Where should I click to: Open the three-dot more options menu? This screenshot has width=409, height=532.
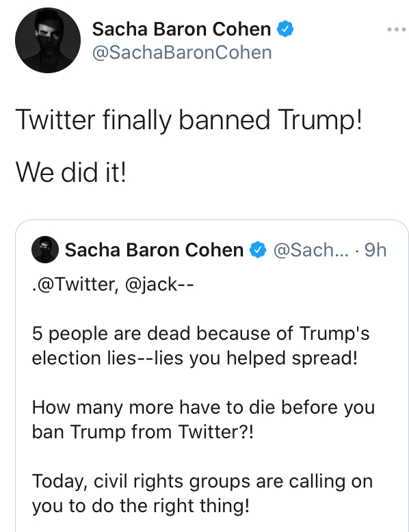397,29
